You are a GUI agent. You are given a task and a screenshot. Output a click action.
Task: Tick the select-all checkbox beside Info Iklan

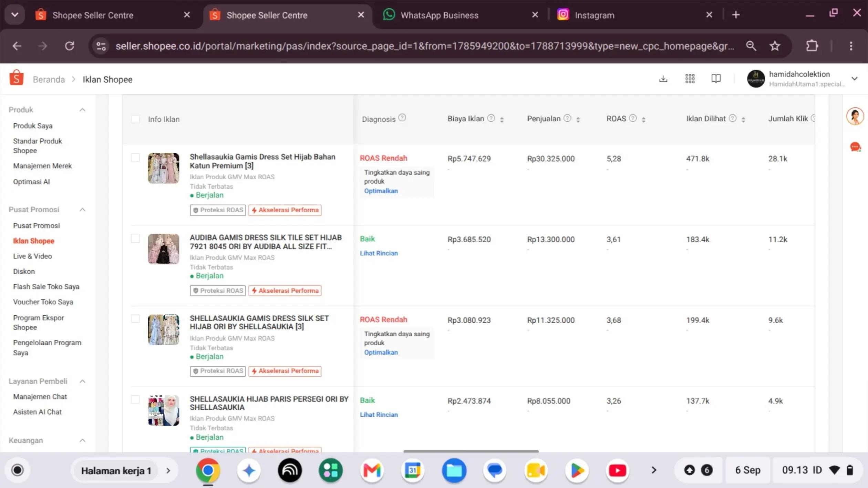pyautogui.click(x=135, y=119)
